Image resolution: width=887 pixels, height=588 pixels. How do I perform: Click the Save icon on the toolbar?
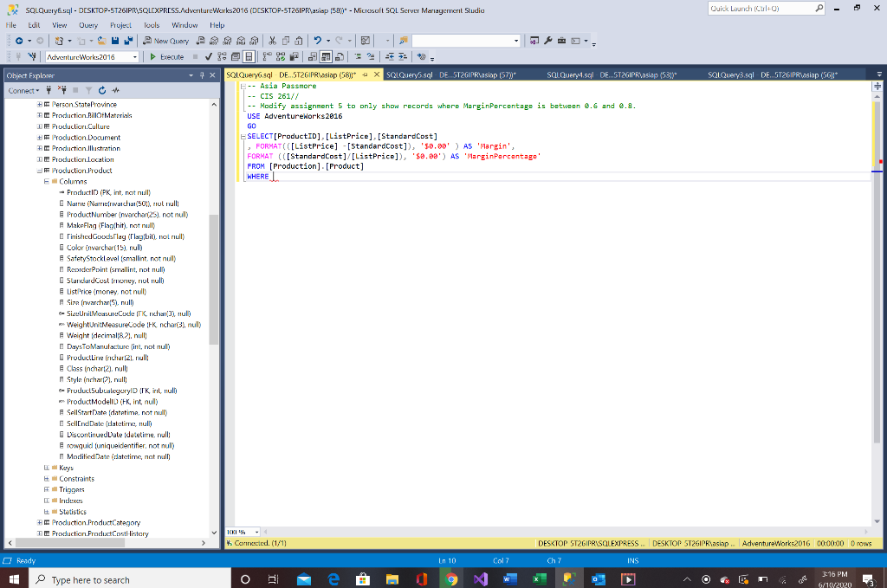click(x=113, y=40)
